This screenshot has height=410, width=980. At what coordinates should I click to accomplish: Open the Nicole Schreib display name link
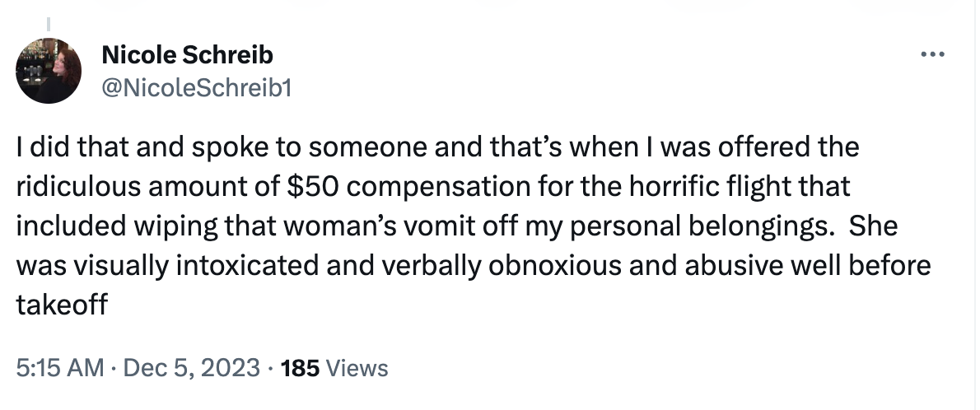(x=186, y=56)
